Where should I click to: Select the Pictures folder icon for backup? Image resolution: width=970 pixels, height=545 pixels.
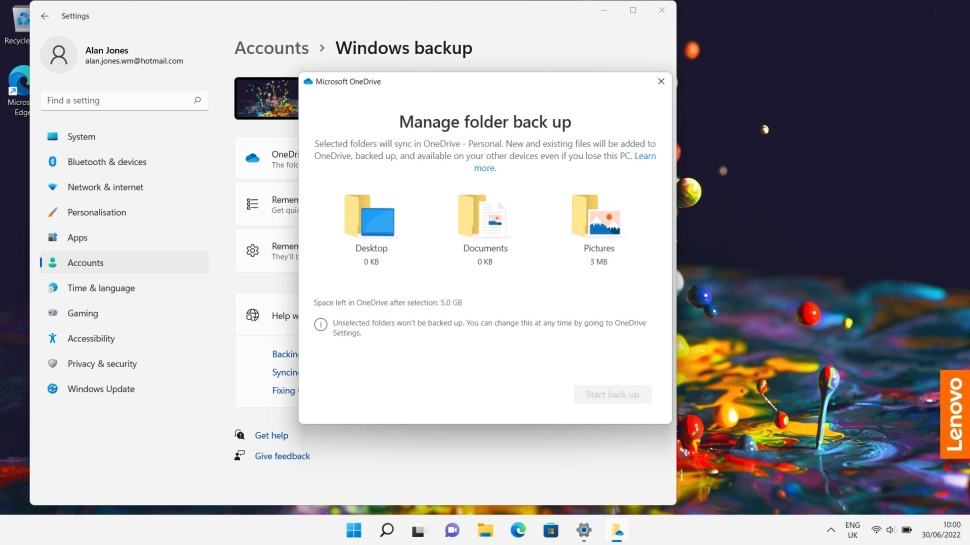click(597, 215)
